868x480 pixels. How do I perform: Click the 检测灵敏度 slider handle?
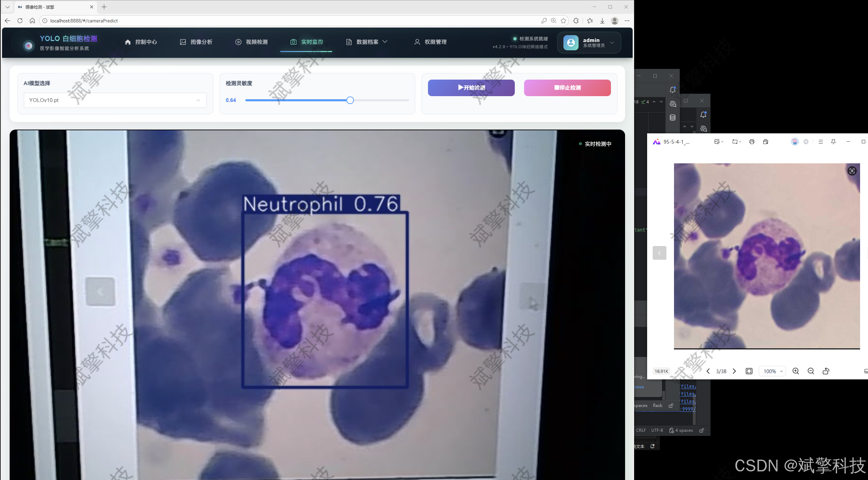click(x=350, y=100)
